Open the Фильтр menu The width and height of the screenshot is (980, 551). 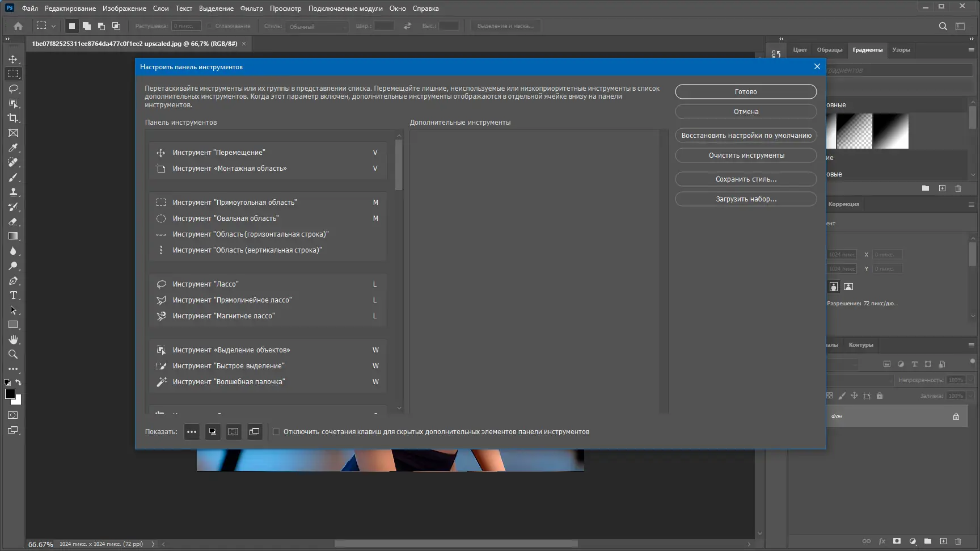(252, 9)
